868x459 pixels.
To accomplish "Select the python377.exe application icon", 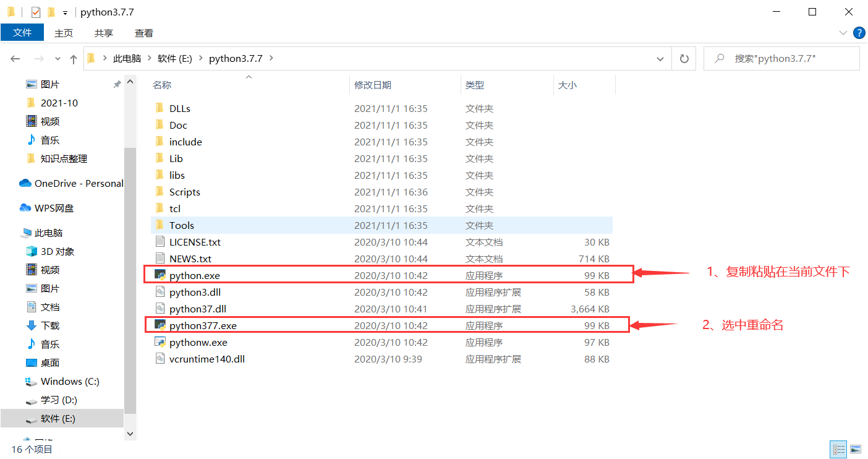I will click(x=160, y=325).
